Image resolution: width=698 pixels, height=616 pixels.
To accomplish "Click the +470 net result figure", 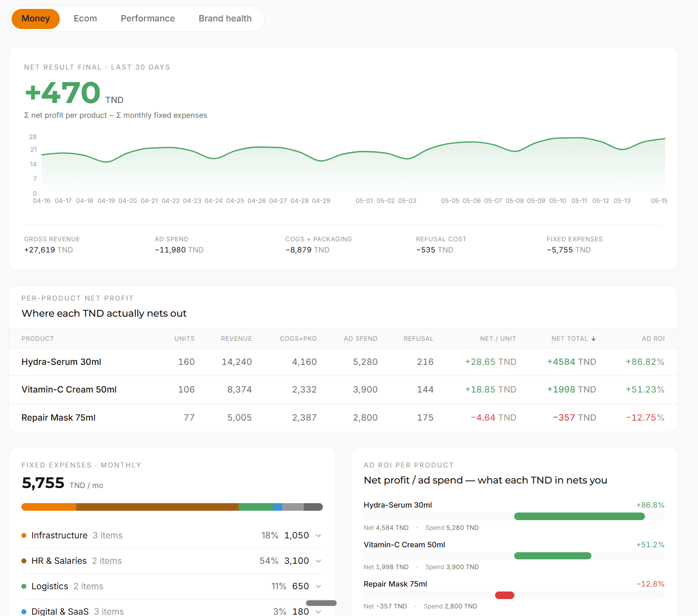I will [63, 93].
